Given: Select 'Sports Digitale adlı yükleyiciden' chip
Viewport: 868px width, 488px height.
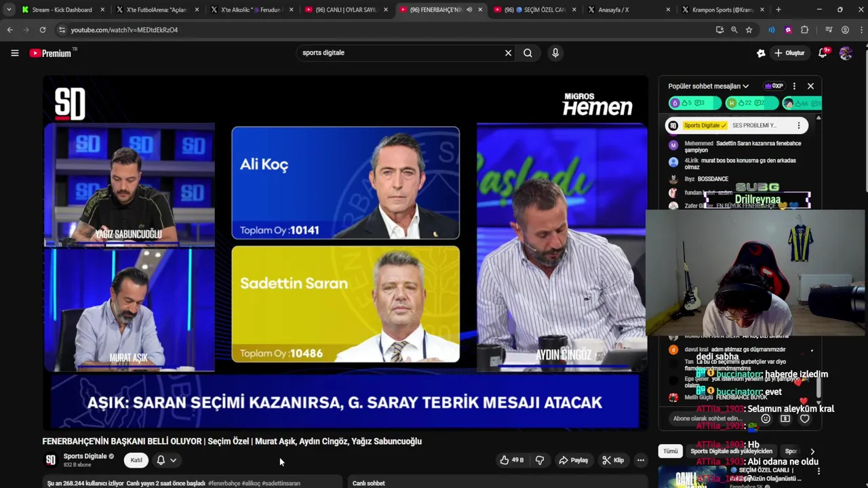Looking at the screenshot, I should coord(731,451).
